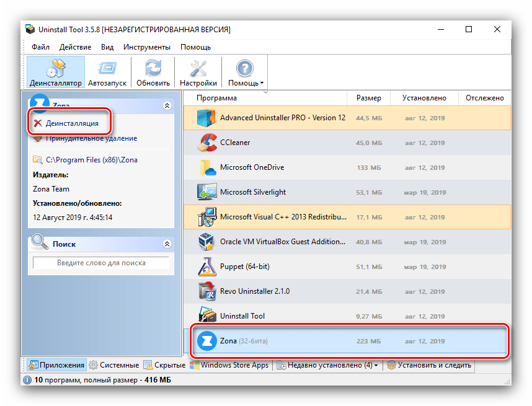This screenshot has width=532, height=406.
Task: Select the Puppet (64-bit) icon
Action: (206, 267)
